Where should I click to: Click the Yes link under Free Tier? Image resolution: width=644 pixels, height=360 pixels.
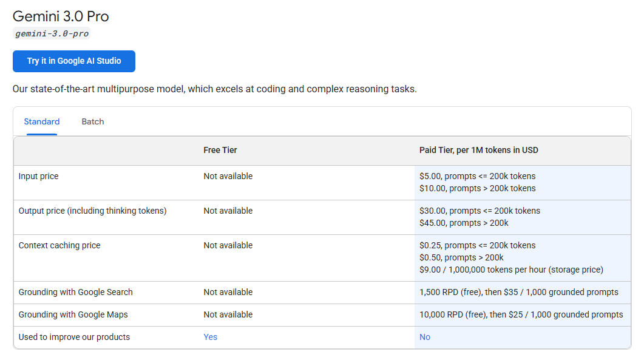pyautogui.click(x=211, y=337)
